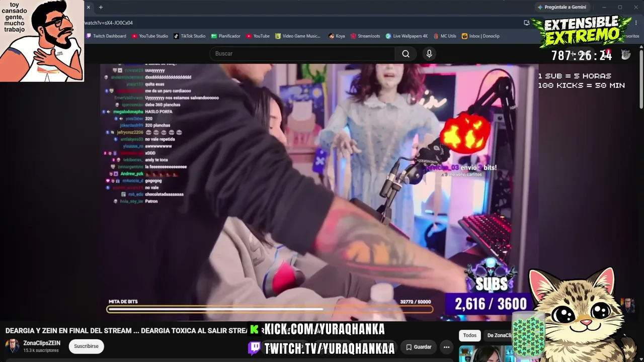Open the Twitch Dashboard bookmark
This screenshot has width=644, height=362.
pos(106,36)
